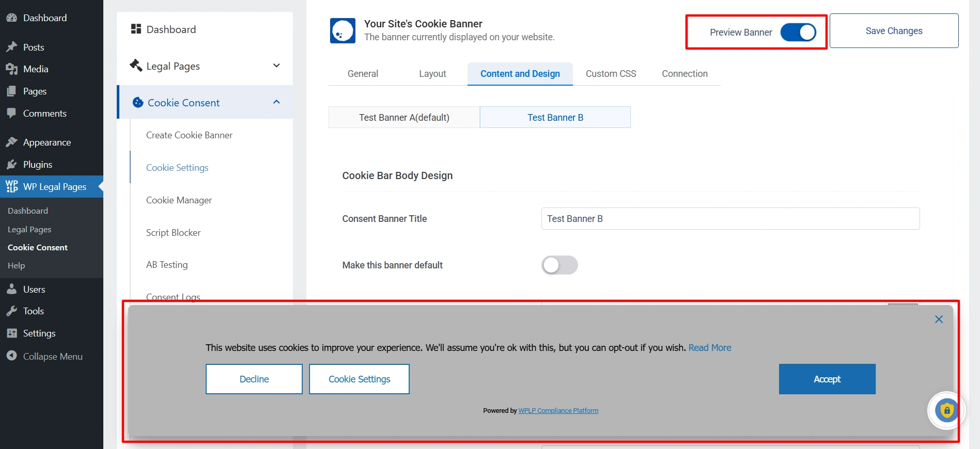980x449 pixels.
Task: Click the Consent Banner Title input field
Action: point(730,219)
